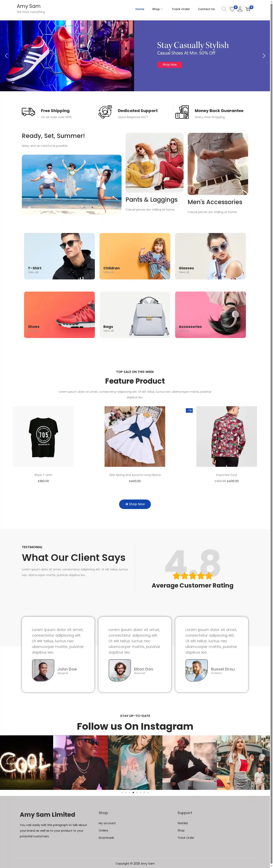This screenshot has height=868, width=273.
Task: Select active Instagram carousel dot
Action: [x=133, y=792]
